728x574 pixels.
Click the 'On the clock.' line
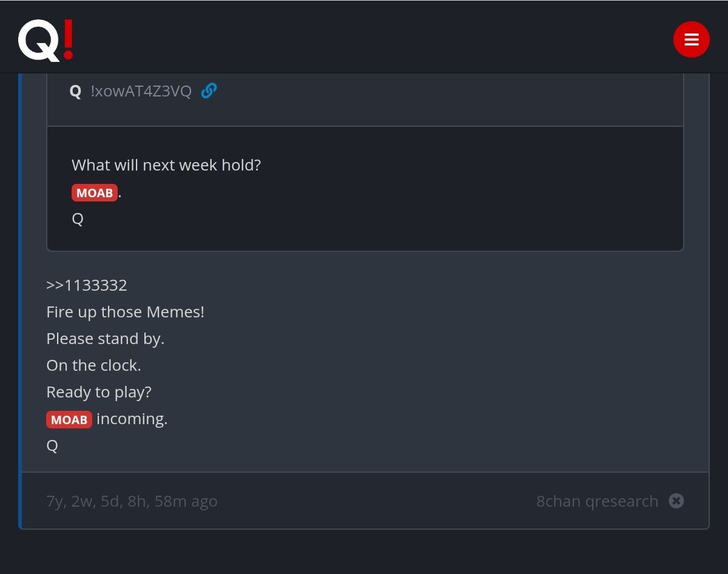click(93, 365)
